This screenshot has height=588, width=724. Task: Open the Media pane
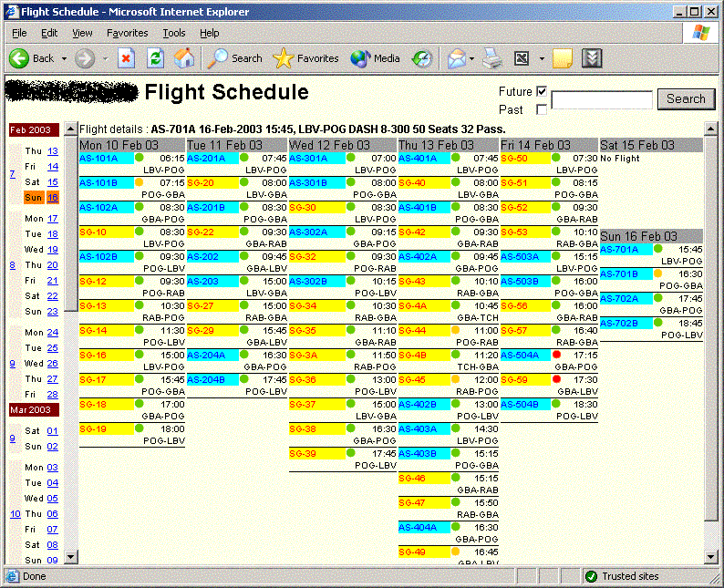click(376, 58)
